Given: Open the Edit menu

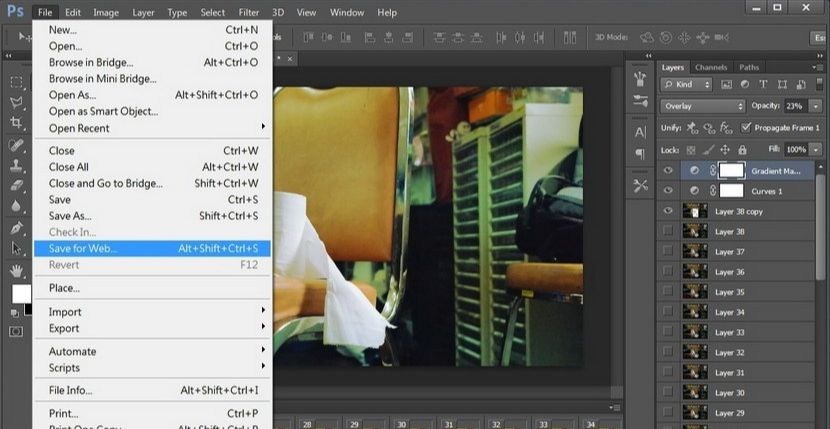Looking at the screenshot, I should [x=73, y=13].
